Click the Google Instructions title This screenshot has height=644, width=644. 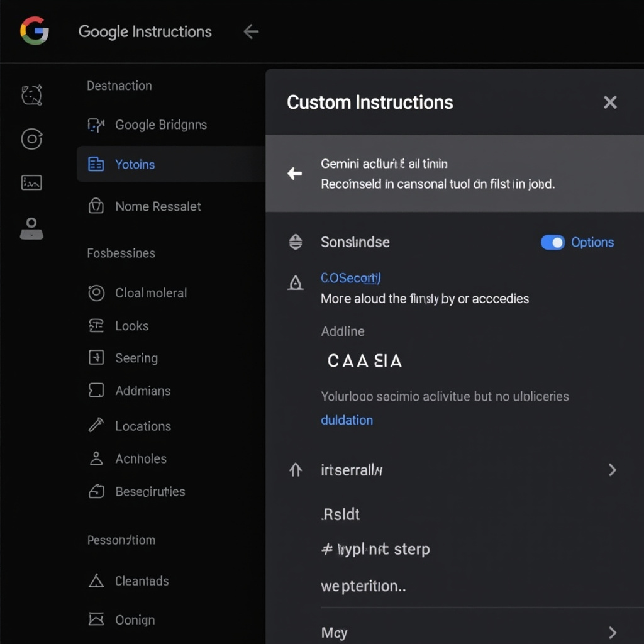pos(145,31)
